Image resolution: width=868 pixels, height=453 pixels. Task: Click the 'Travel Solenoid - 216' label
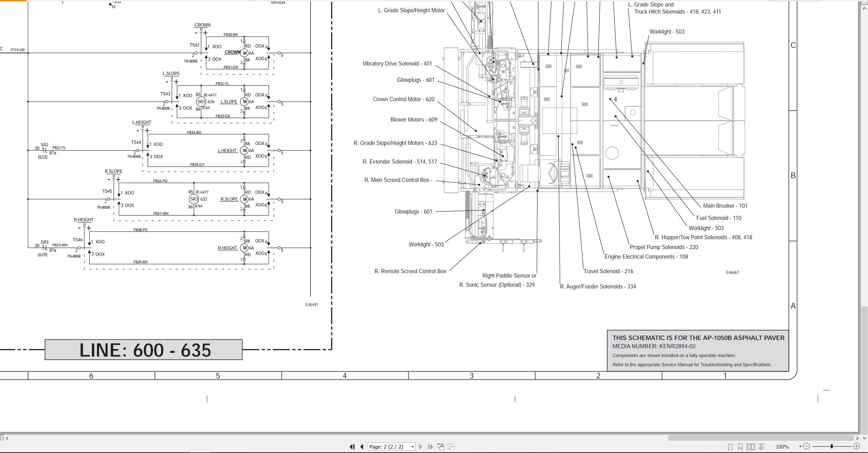point(608,271)
